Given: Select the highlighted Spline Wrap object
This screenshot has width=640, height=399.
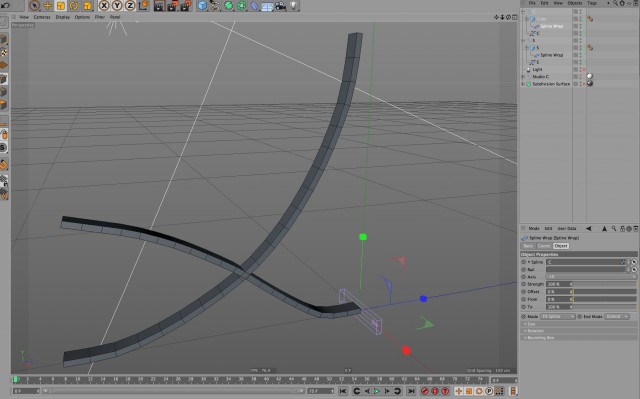Looking at the screenshot, I should pyautogui.click(x=551, y=26).
